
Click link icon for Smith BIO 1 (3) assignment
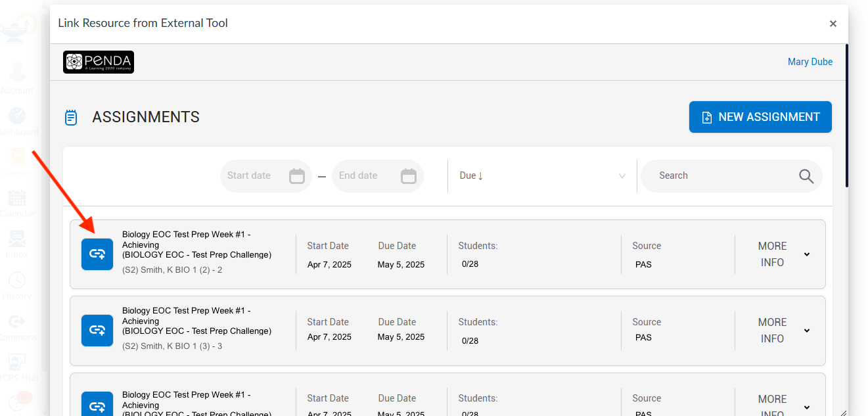pyautogui.click(x=97, y=330)
